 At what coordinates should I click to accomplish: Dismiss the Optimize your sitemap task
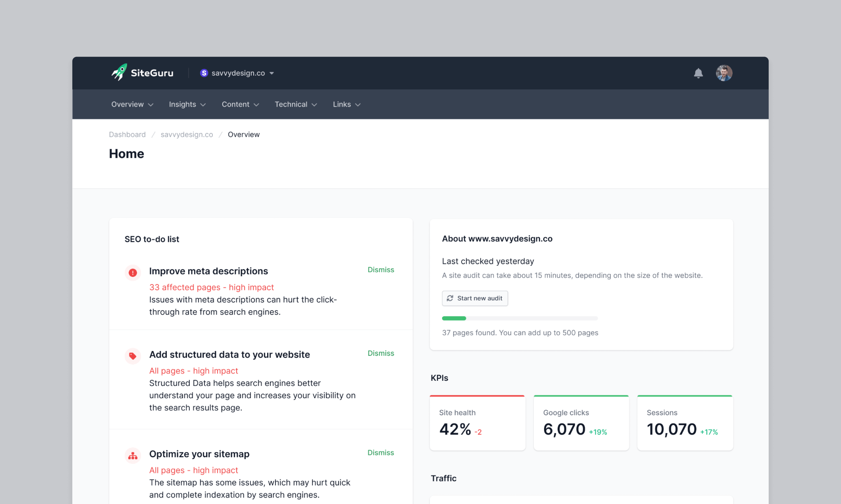tap(380, 453)
